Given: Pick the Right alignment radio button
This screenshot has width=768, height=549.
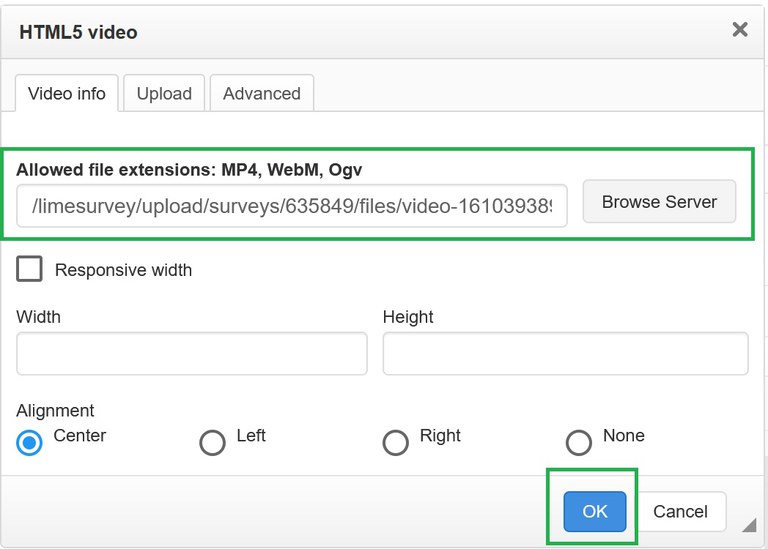Looking at the screenshot, I should point(396,442).
